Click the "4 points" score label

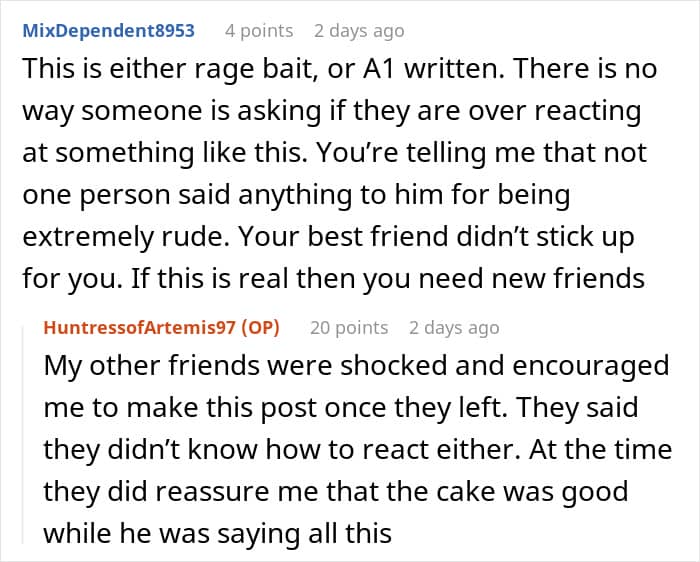point(258,30)
